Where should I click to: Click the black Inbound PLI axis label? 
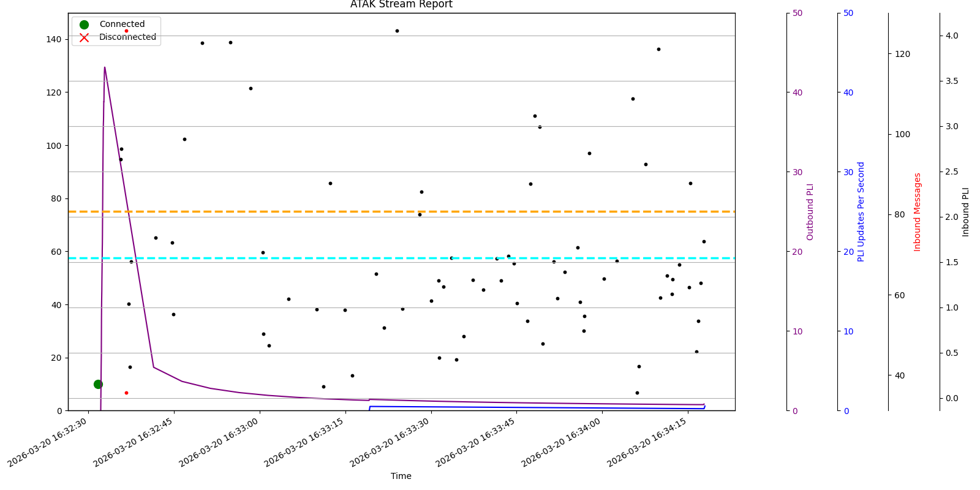click(x=966, y=211)
